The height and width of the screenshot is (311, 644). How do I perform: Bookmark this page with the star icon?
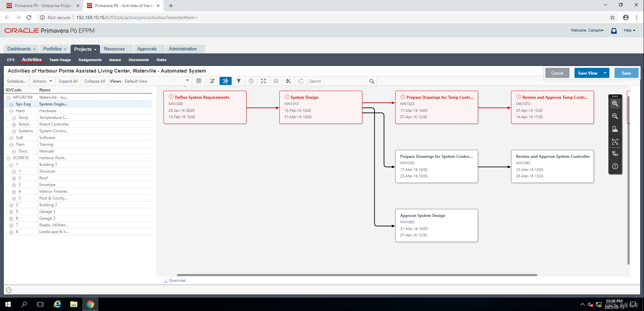pyautogui.click(x=612, y=17)
